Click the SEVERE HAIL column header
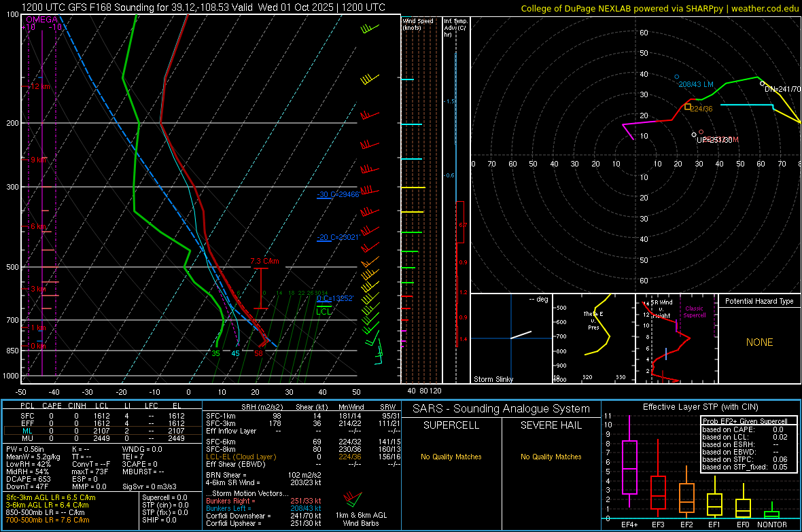 point(551,425)
